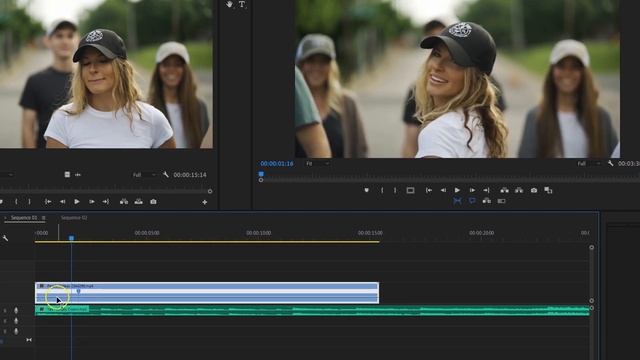Screen dimensions: 640x360
Task: Step forward one frame in Source monitor
Action: tap(91, 202)
